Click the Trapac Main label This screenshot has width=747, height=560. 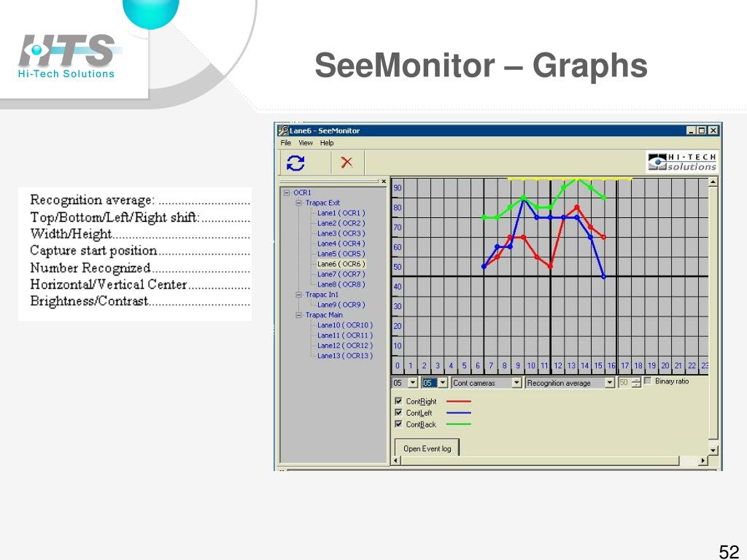tap(324, 315)
